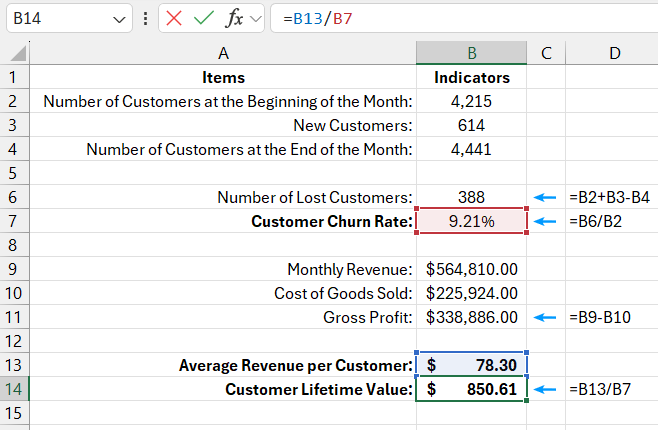
Task: Select column A header
Action: point(222,54)
